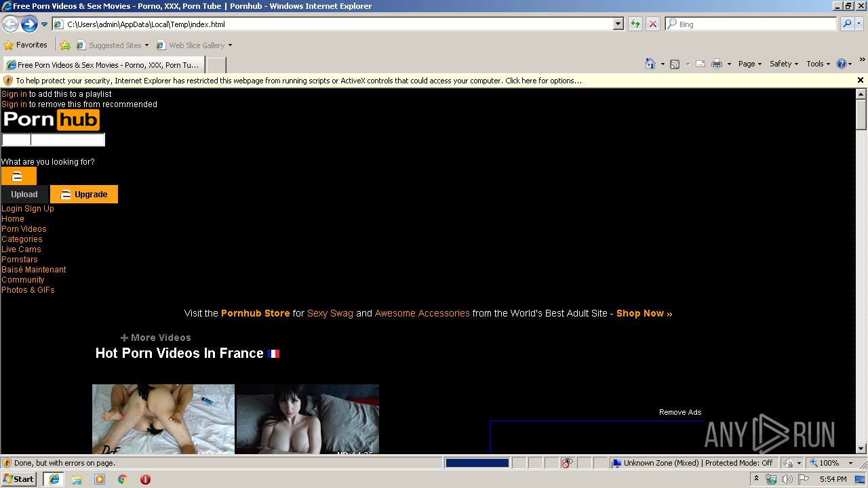Click the Login link
The image size is (868, 488).
tap(12, 209)
